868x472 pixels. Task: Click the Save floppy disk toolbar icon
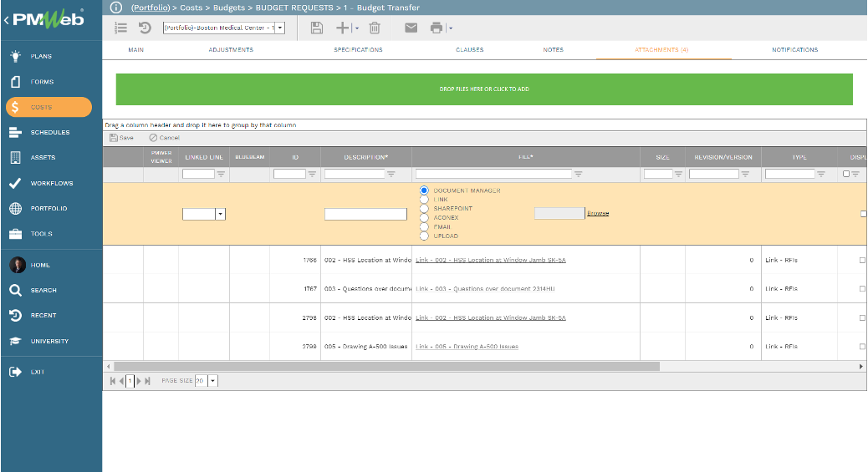click(x=317, y=28)
